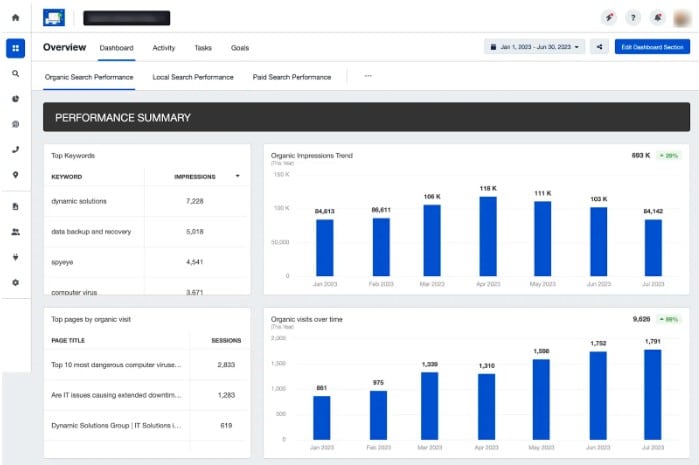The width and height of the screenshot is (699, 465).
Task: Click the Home icon in the sidebar
Action: click(15, 18)
